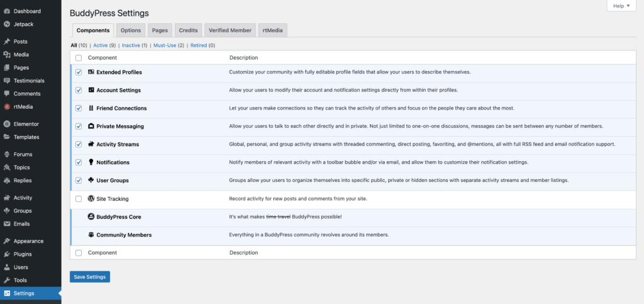Filter components by the Inactive link

click(131, 45)
